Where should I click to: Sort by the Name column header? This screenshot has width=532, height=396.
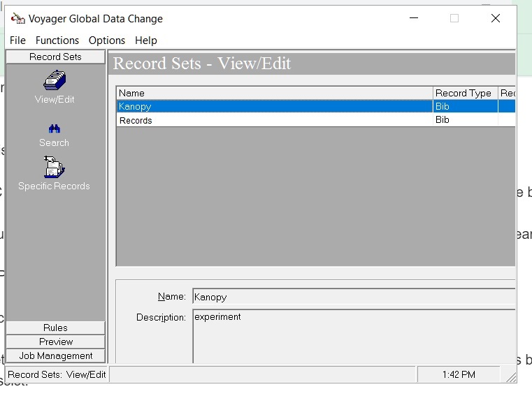click(274, 93)
